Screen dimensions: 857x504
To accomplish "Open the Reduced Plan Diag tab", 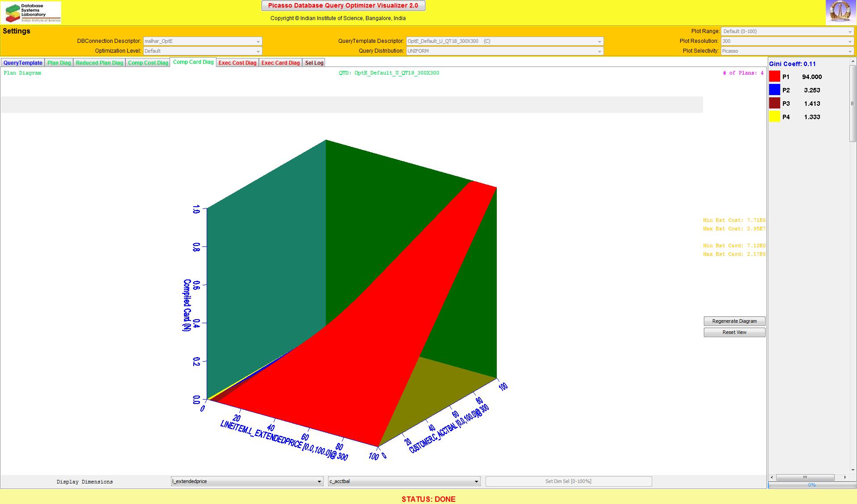I will click(99, 63).
